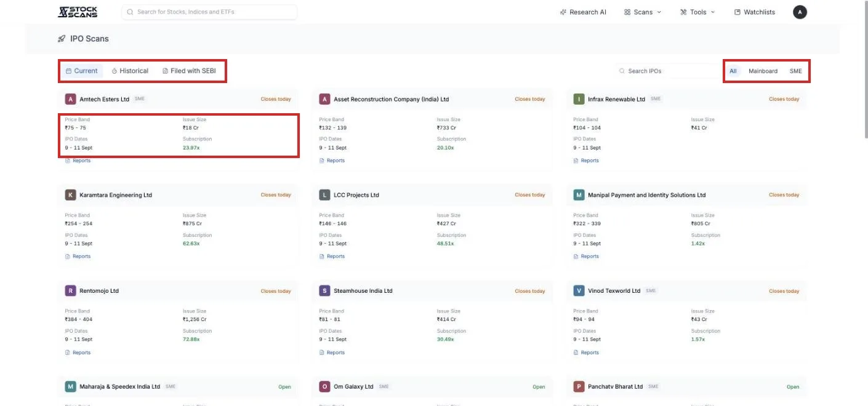Click the Asset Reconstruction Company letter badge

324,99
